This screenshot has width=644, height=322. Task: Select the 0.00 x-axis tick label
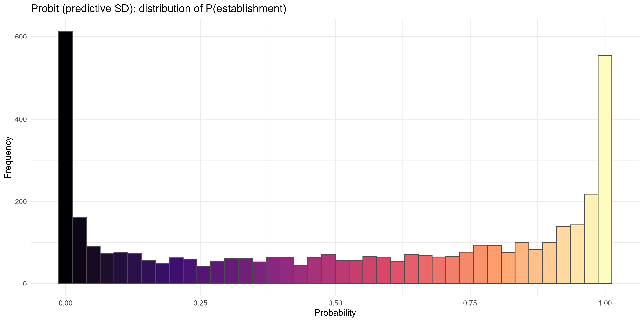tap(65, 303)
